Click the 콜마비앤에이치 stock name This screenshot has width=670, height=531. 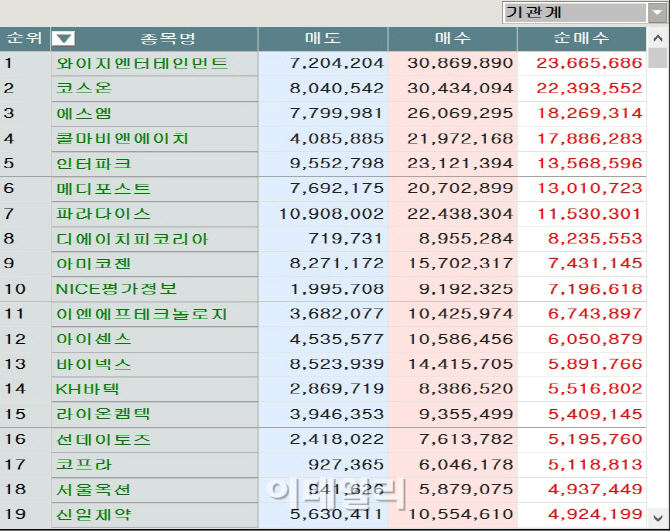coord(122,139)
